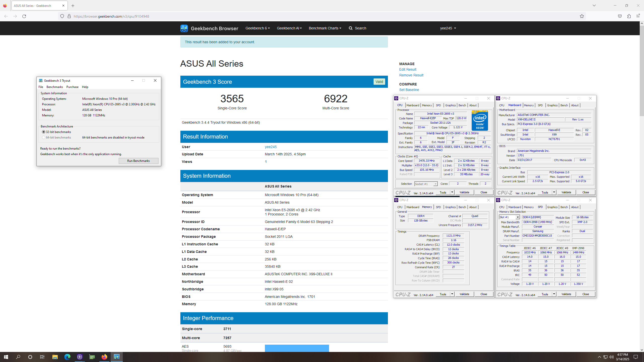Open Benchmarks menu in Geekbench 3 Tryout
The height and width of the screenshot is (362, 644).
55,87
